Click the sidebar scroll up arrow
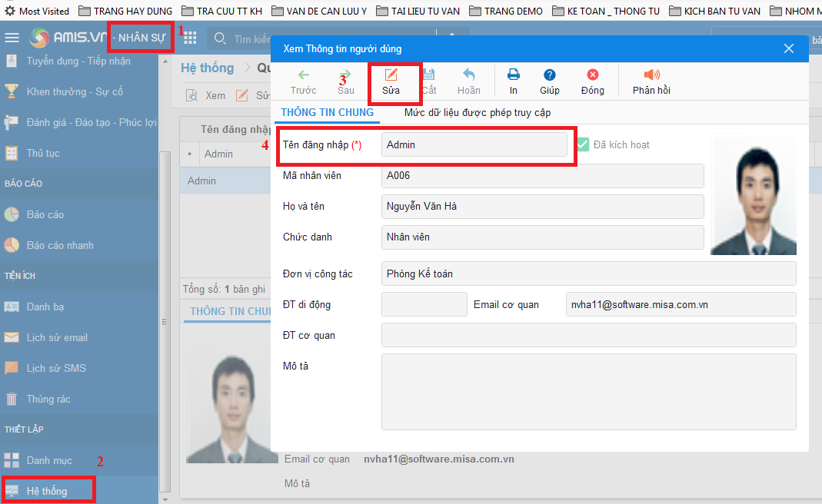This screenshot has height=504, width=822. [x=165, y=61]
